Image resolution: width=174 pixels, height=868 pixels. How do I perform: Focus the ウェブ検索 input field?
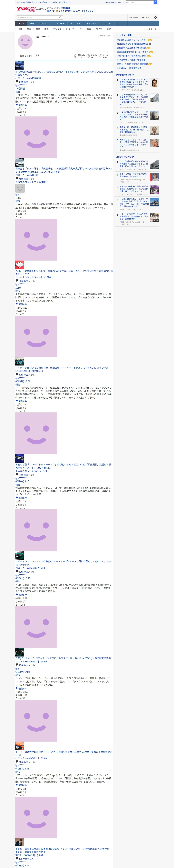point(139,2)
